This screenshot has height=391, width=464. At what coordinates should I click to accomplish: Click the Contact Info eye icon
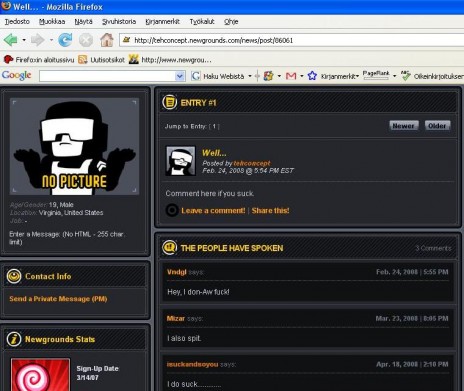14,276
